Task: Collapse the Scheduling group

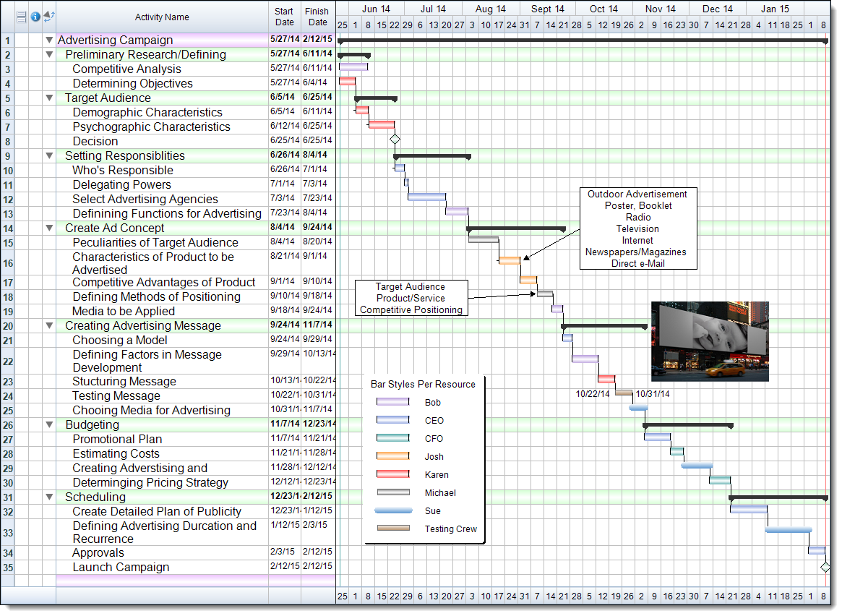Action: (49, 497)
